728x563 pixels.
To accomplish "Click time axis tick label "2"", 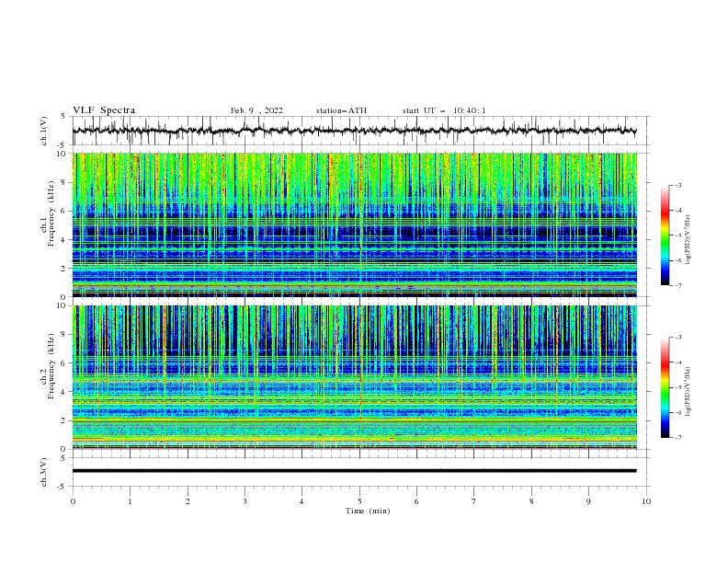I will [188, 501].
